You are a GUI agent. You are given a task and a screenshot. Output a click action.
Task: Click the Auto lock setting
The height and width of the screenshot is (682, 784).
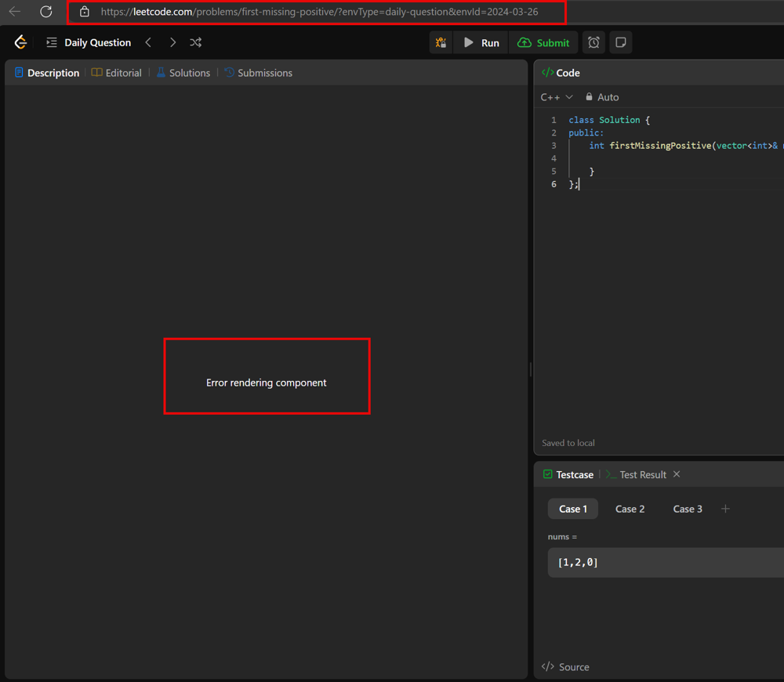601,97
